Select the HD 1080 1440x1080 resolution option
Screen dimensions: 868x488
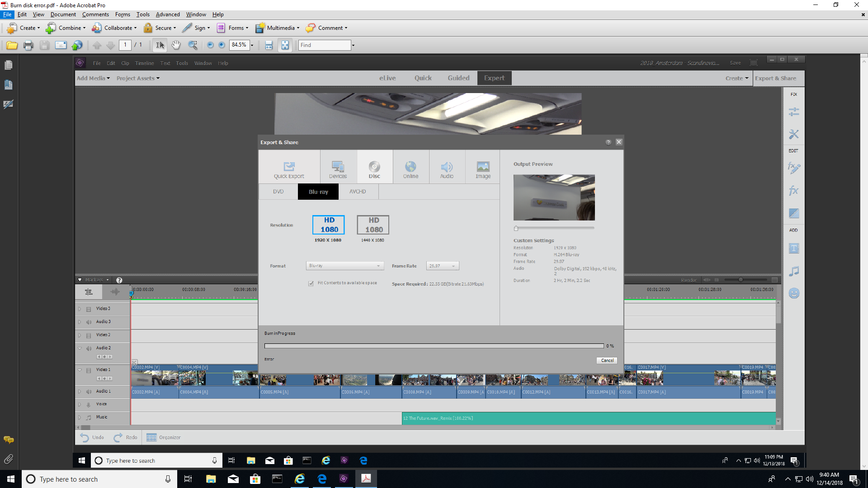pyautogui.click(x=373, y=225)
